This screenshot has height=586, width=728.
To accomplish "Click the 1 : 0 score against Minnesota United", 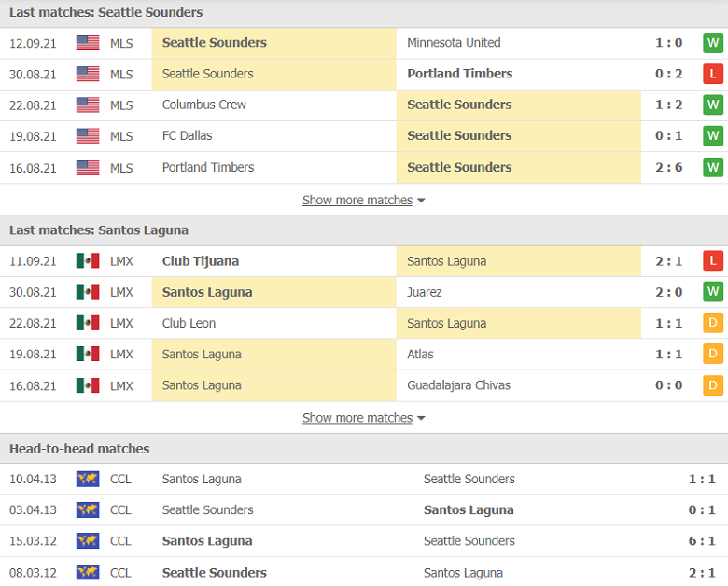I will click(668, 43).
